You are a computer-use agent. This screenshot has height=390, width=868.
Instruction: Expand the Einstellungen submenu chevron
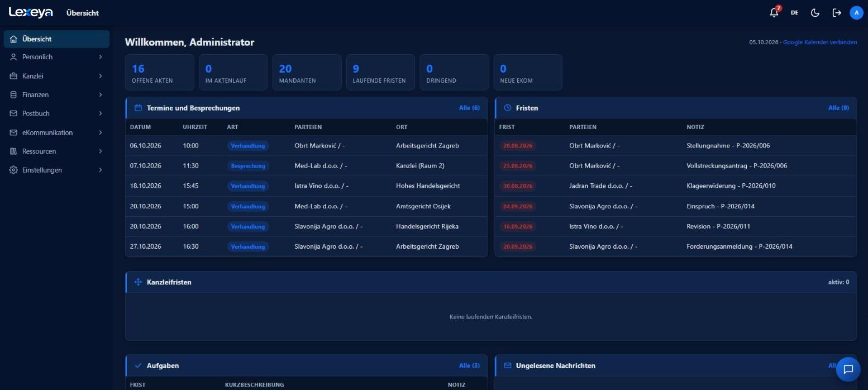101,170
